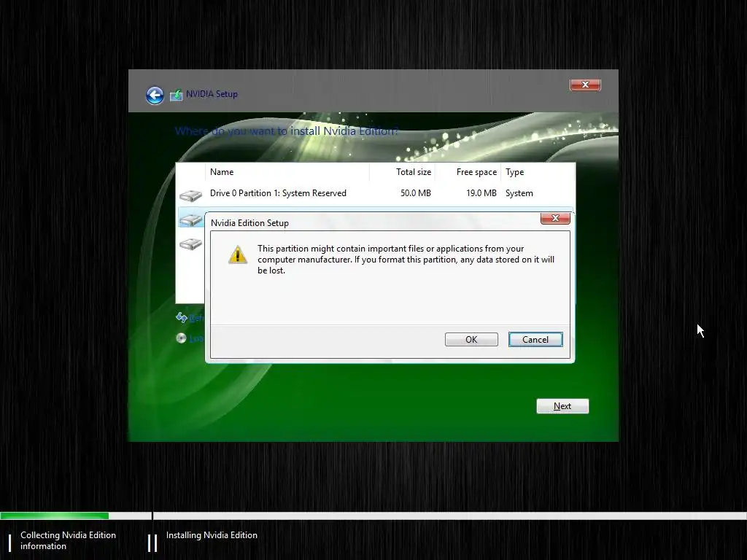Click the 'Nvidia Edition Setup' dialog title
The image size is (747, 560).
[249, 223]
